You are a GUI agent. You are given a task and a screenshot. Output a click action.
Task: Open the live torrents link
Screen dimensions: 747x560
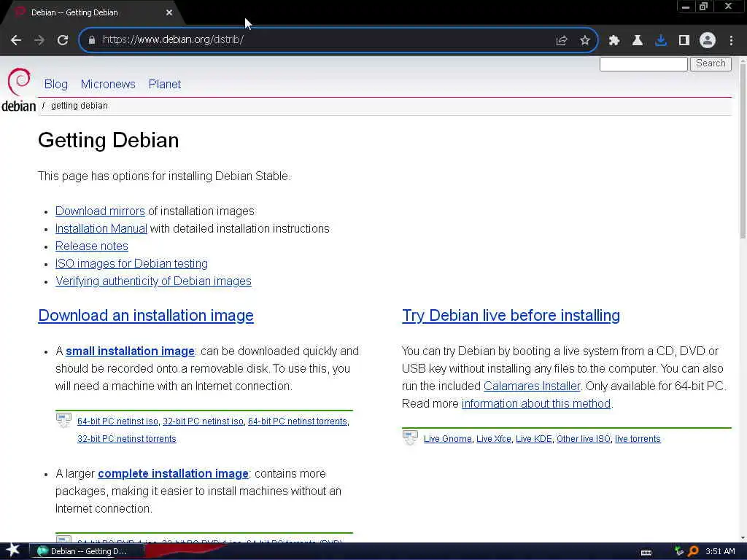pyautogui.click(x=638, y=439)
